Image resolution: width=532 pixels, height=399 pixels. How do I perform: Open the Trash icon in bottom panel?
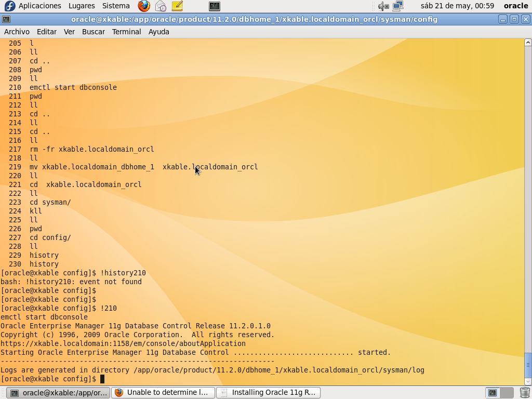525,393
